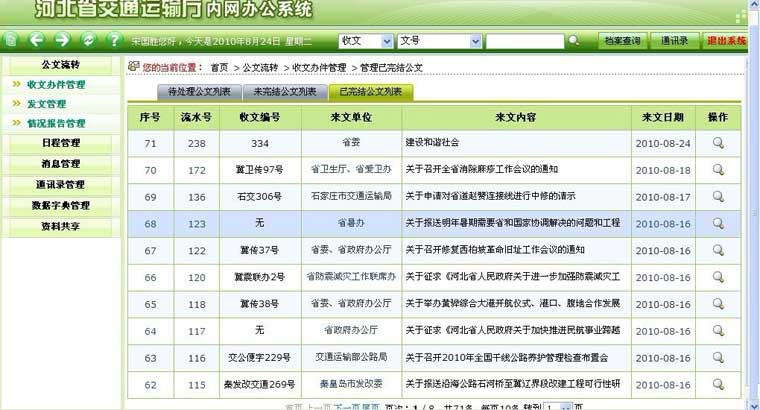View details of 交公便字229号
The width and height of the screenshot is (760, 410).
pyautogui.click(x=718, y=358)
